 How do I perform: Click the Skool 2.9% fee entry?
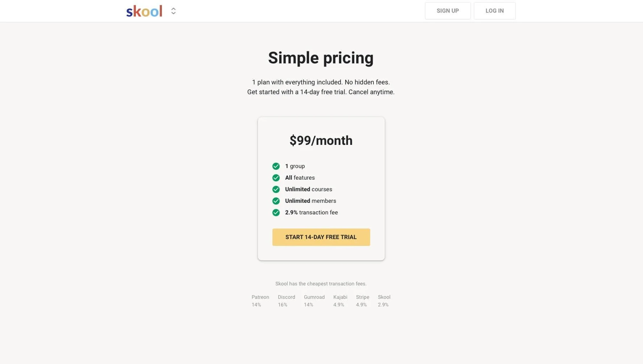pyautogui.click(x=384, y=301)
